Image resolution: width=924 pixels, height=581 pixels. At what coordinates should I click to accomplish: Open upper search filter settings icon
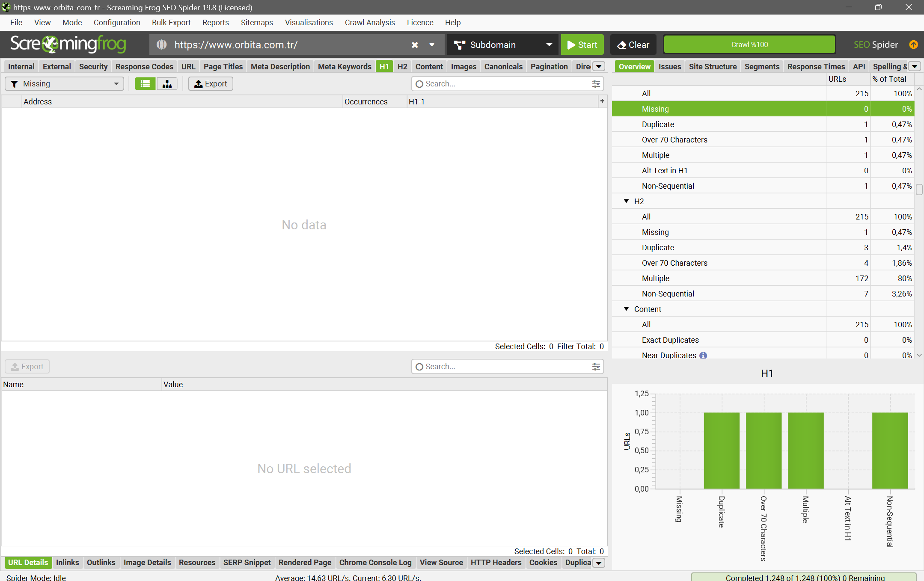click(596, 84)
